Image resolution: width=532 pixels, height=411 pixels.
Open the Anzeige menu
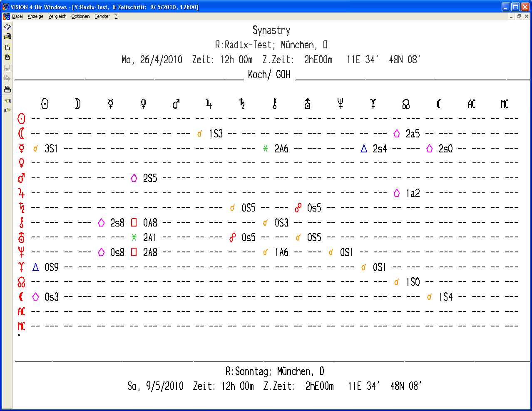coord(35,17)
